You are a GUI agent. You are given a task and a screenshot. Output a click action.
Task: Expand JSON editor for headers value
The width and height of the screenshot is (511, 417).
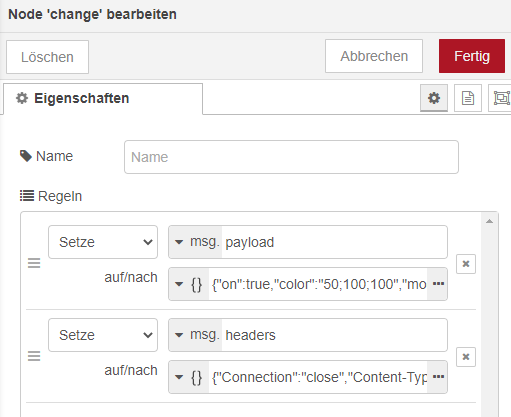pos(438,377)
